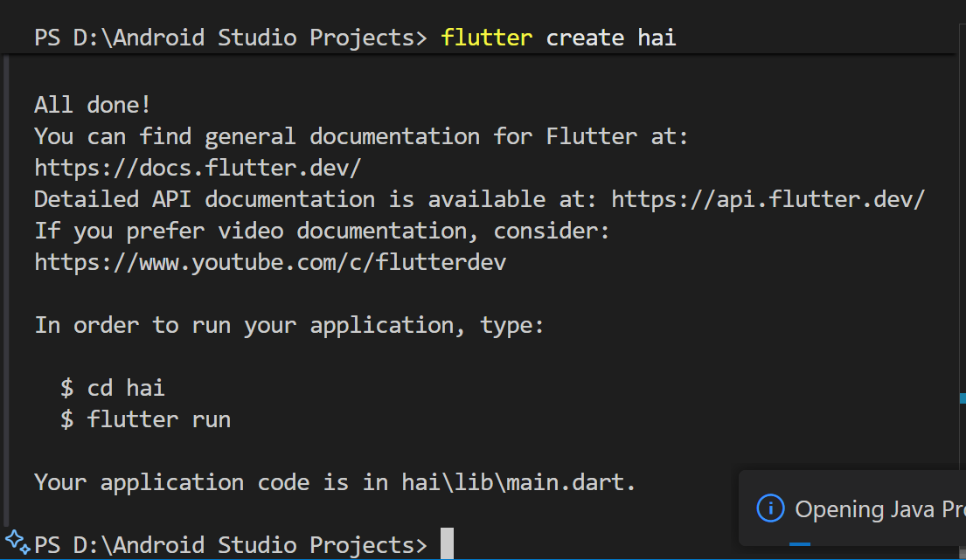Click the top "PS D:\Android Studio Projects>" prompt
Image resolution: width=966 pixels, height=560 pixels.
tap(231, 38)
